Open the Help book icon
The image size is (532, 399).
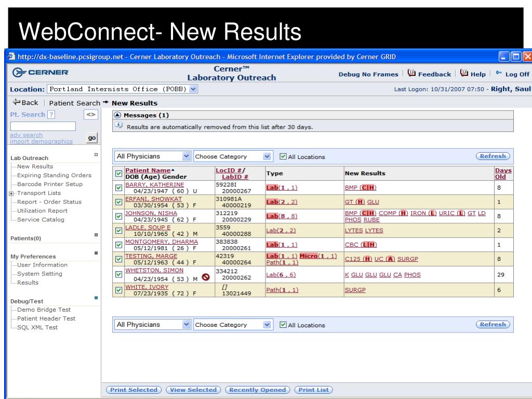(464, 73)
